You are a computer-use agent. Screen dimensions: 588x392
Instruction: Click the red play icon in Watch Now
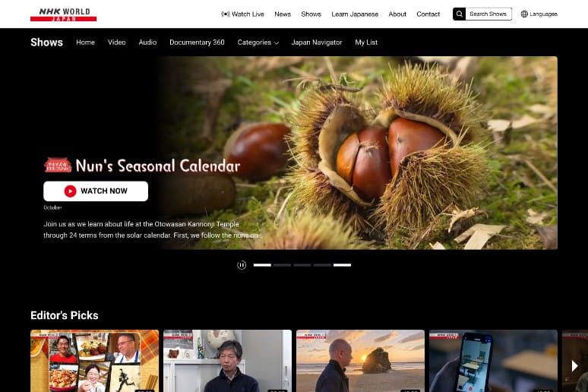(70, 191)
